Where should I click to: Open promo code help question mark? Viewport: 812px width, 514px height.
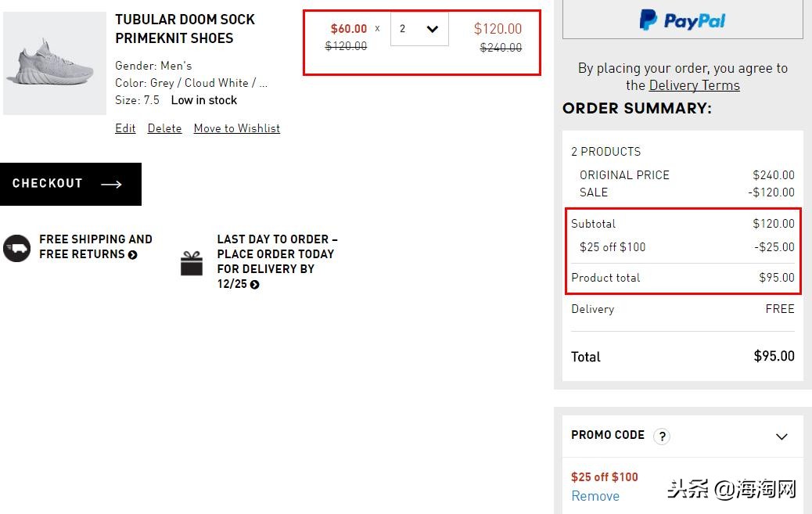pos(661,436)
